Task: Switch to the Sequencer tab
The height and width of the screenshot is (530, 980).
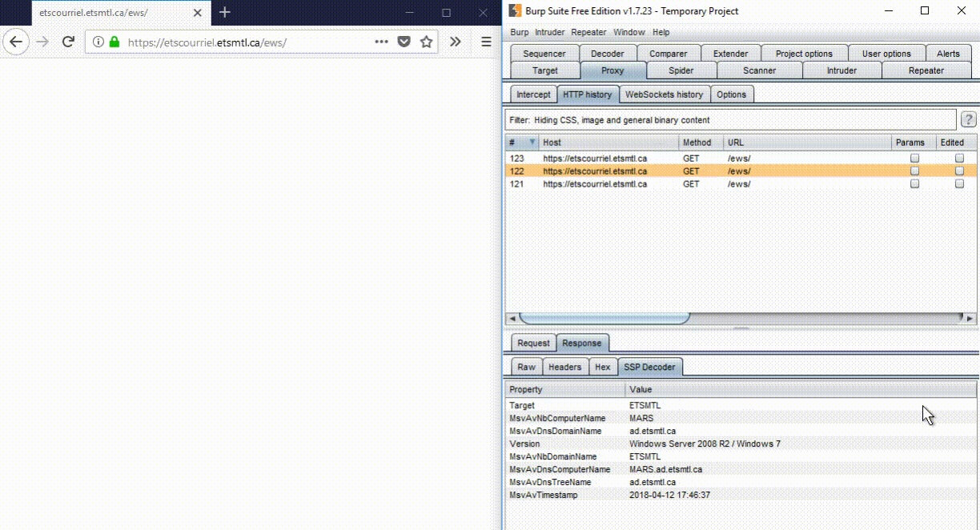Action: coord(544,54)
